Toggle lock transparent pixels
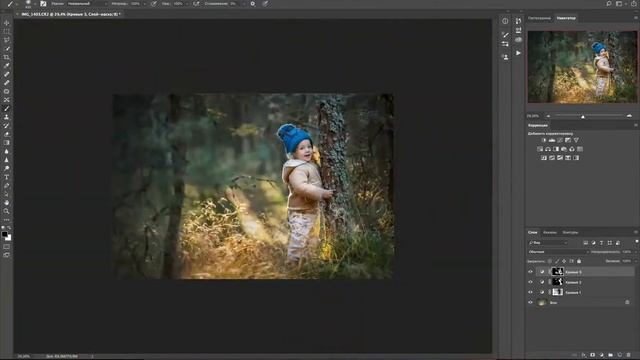The width and height of the screenshot is (640, 360). 550,261
